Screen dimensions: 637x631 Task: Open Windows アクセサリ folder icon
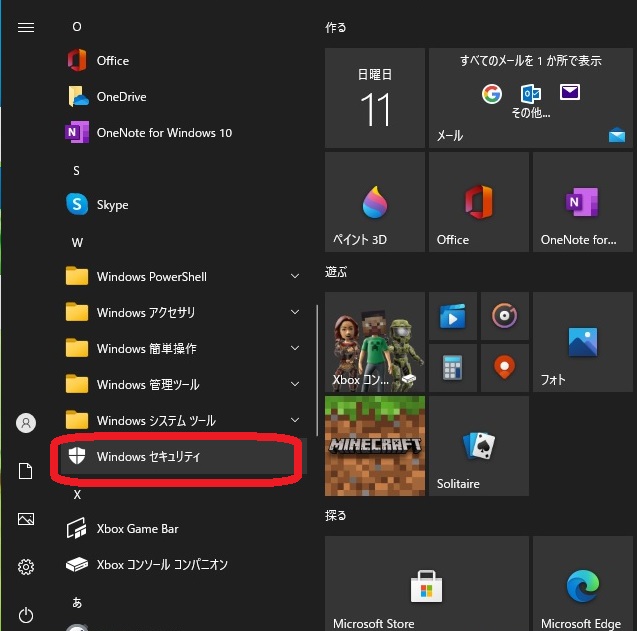(x=77, y=312)
